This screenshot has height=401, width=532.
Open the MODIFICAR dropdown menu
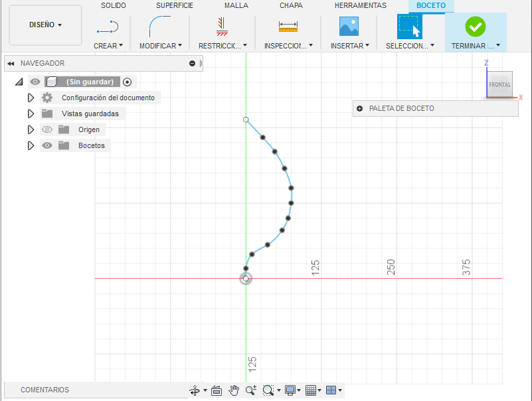[161, 46]
